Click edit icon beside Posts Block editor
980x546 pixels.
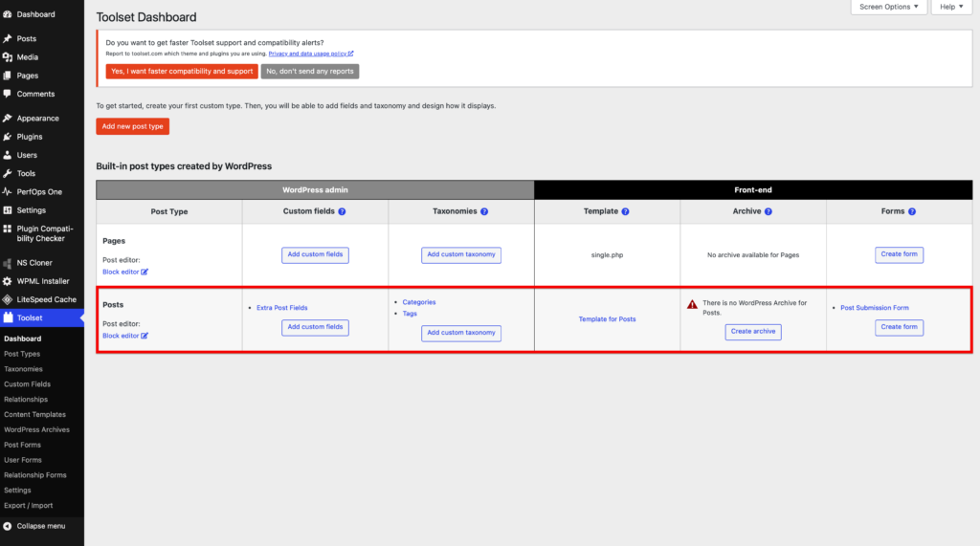145,336
